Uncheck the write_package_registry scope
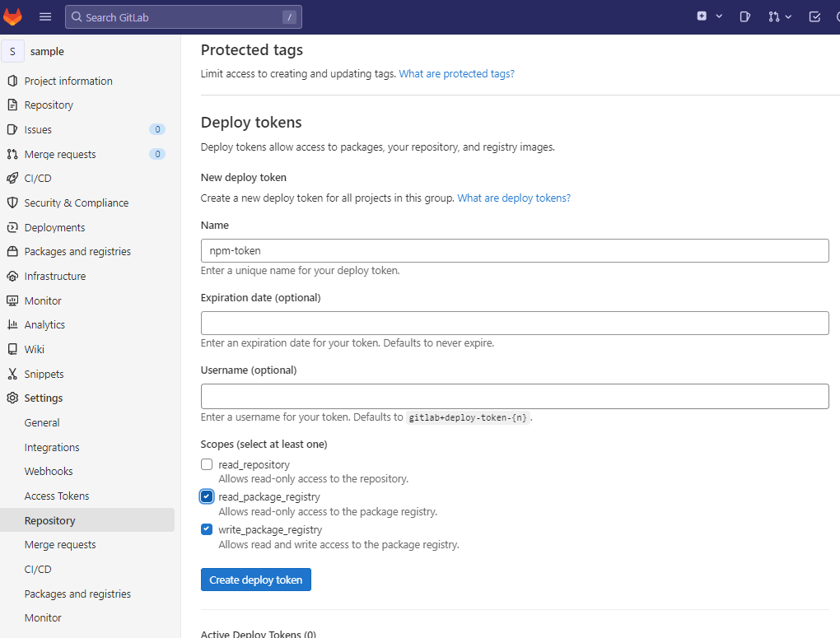The image size is (840, 638). tap(206, 529)
